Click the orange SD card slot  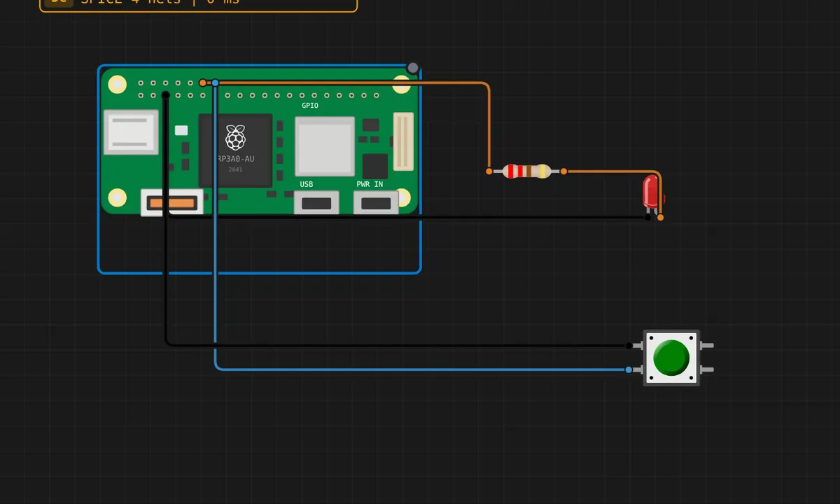[x=172, y=203]
